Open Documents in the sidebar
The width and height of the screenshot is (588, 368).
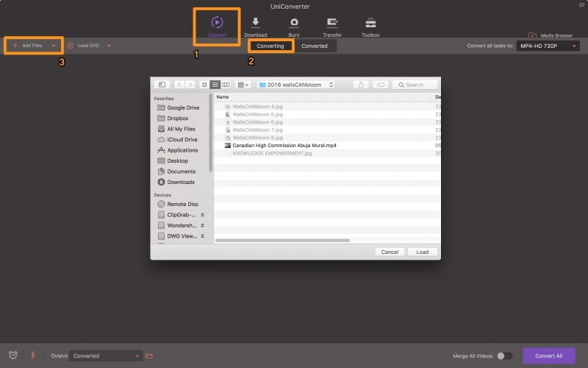[x=177, y=171]
